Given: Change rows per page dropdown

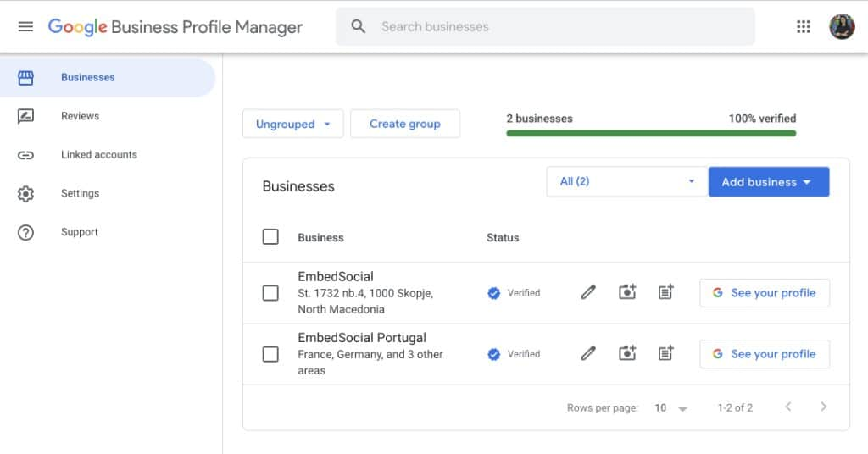Looking at the screenshot, I should 670,408.
